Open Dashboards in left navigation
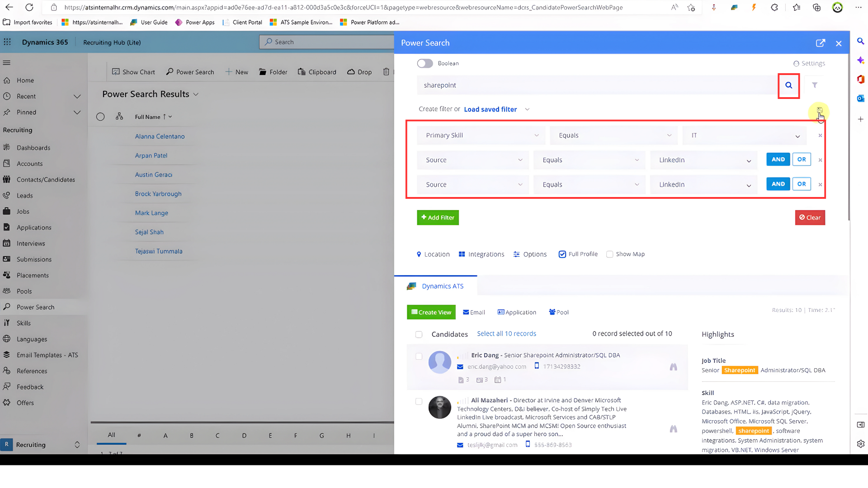The image size is (868, 488). point(33,148)
